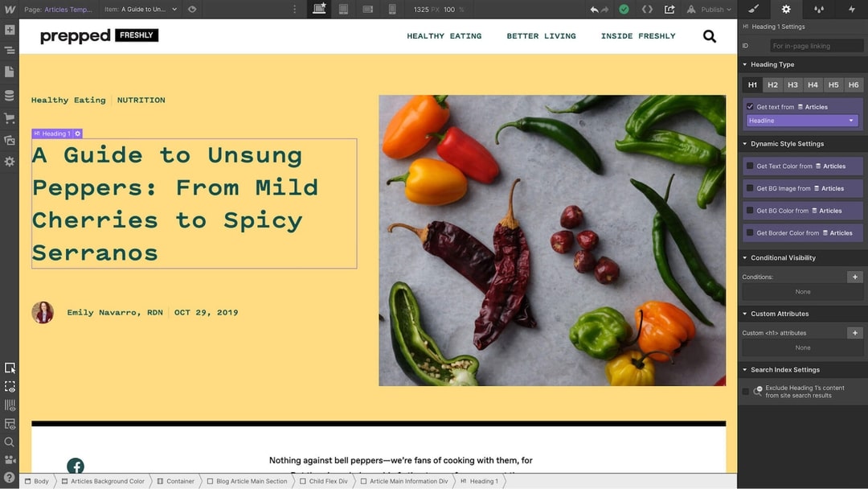
Task: Open the CMS Collections panel
Action: tap(10, 95)
